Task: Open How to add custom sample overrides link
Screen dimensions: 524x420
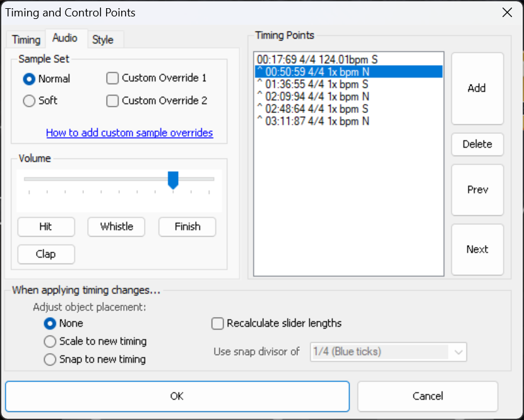Action: 129,133
